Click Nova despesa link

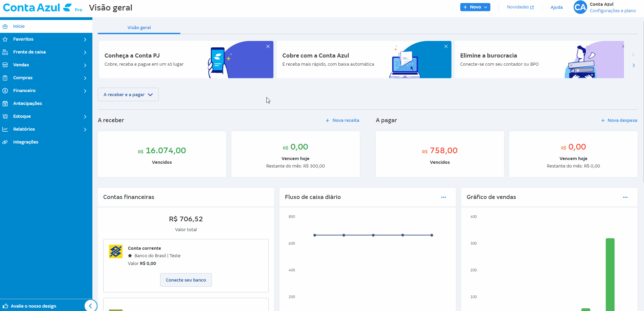tap(622, 120)
